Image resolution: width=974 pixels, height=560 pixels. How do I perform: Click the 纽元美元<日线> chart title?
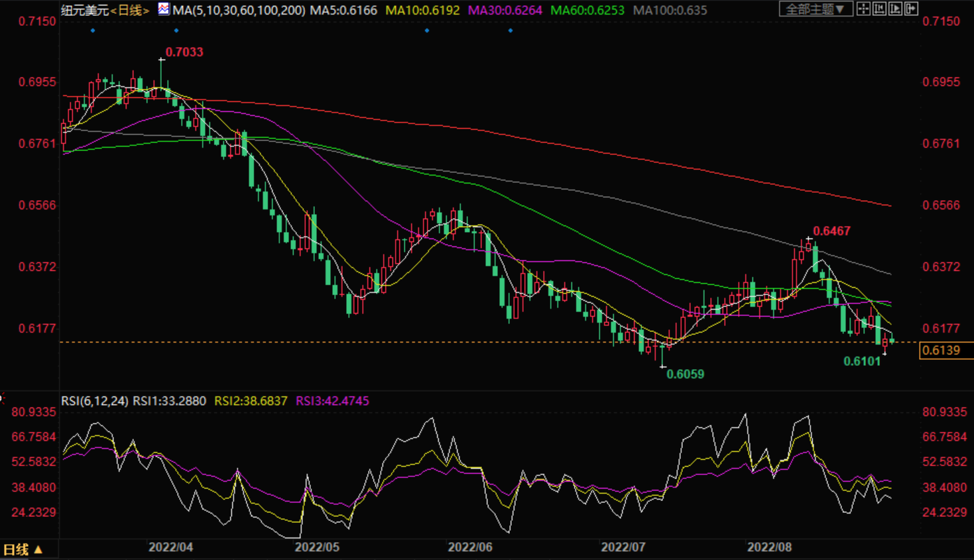tap(105, 10)
